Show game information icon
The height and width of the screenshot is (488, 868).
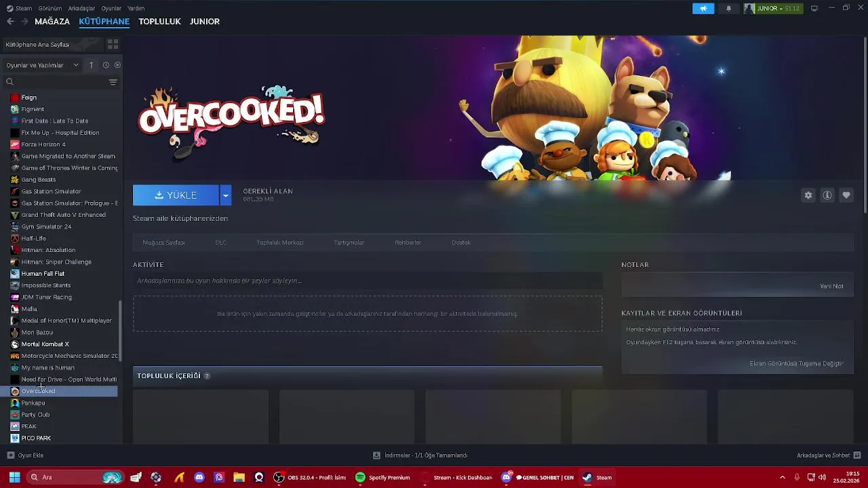(x=827, y=195)
